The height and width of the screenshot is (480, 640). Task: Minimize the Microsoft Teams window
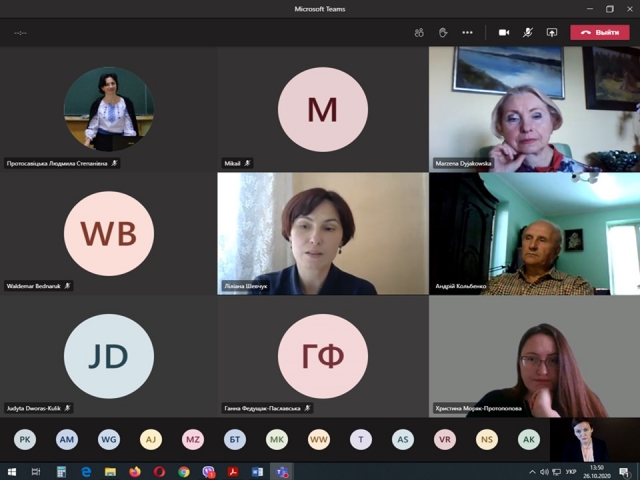[590, 9]
